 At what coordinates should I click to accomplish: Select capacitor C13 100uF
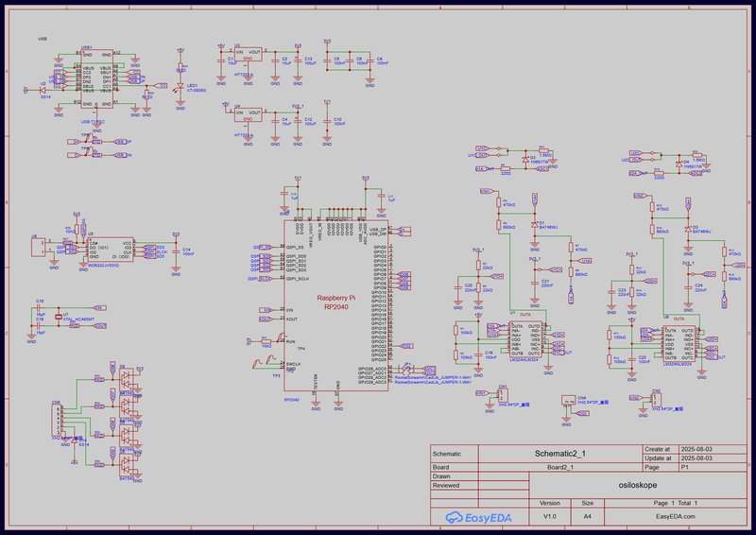click(298, 60)
